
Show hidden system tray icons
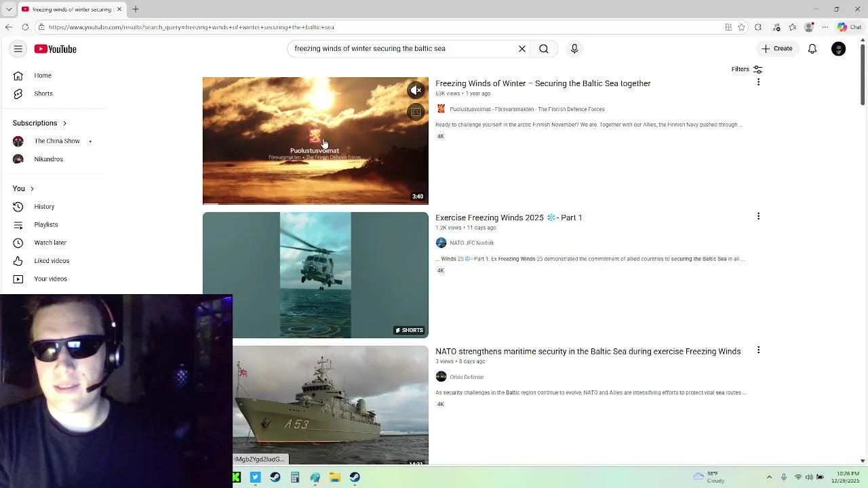tap(769, 477)
